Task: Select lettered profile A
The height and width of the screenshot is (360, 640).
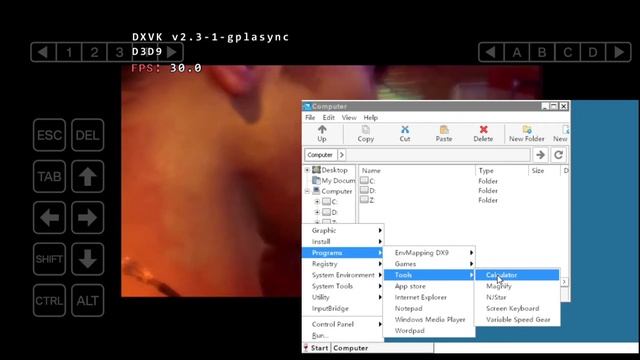Action: point(517,52)
